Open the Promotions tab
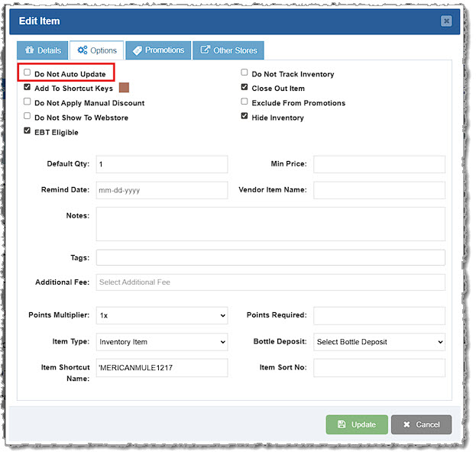476x458 pixels. (x=158, y=50)
